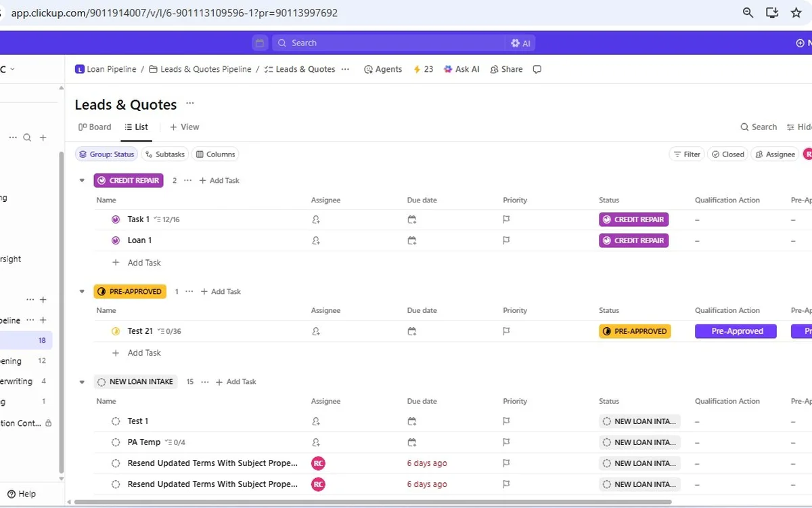Click Add Task beside PRE-APPROVED header

221,292
